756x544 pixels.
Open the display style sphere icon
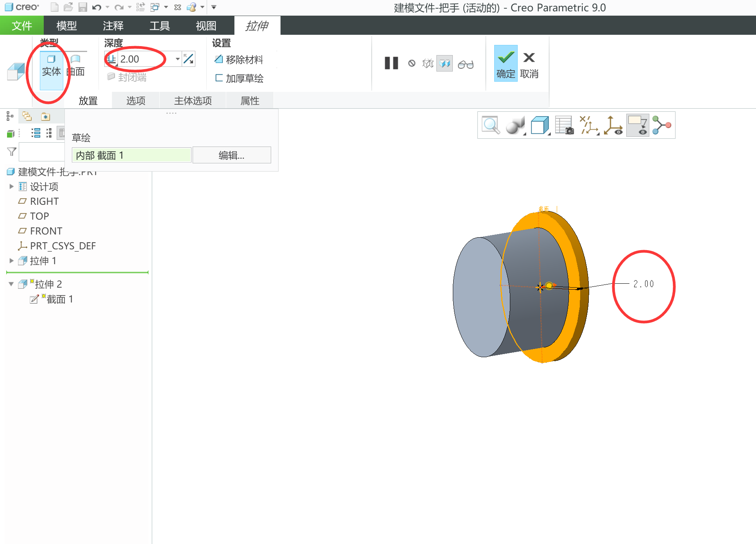pyautogui.click(x=515, y=125)
